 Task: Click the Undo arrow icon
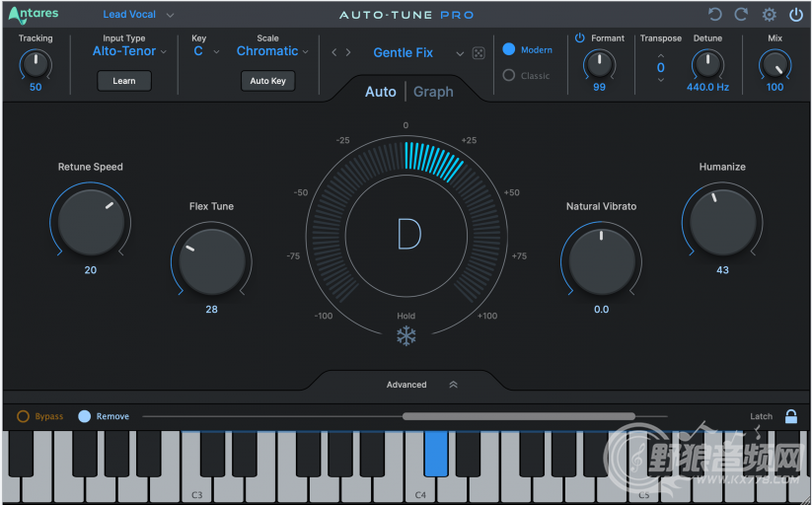[714, 15]
